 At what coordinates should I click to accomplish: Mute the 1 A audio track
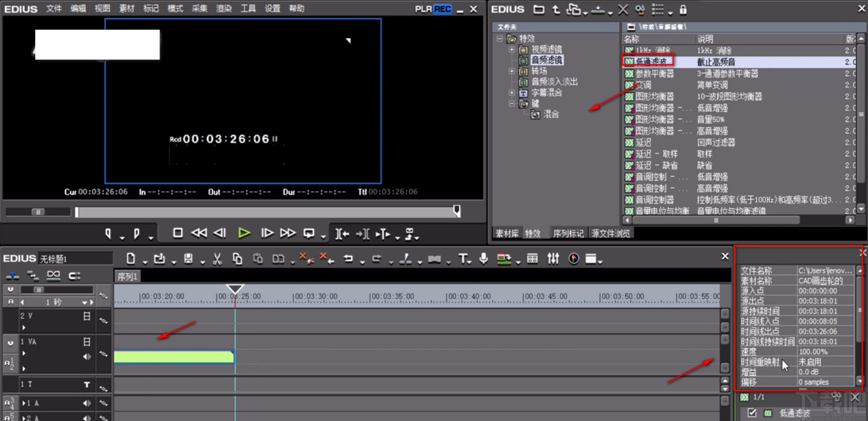point(87,403)
